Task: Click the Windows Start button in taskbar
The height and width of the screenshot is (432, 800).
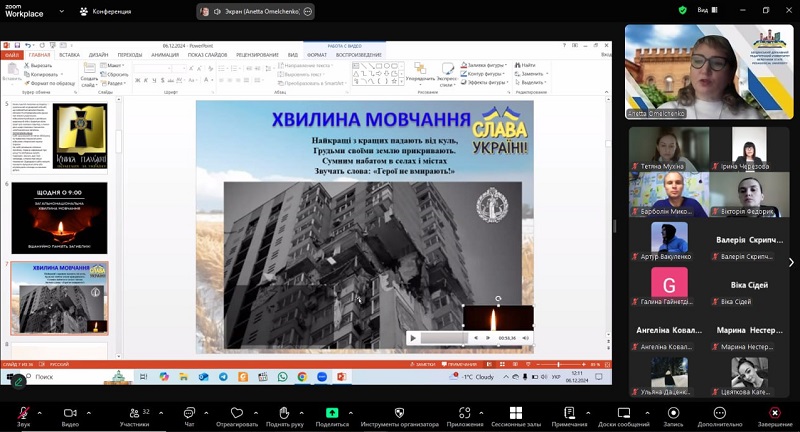Action: coord(9,377)
